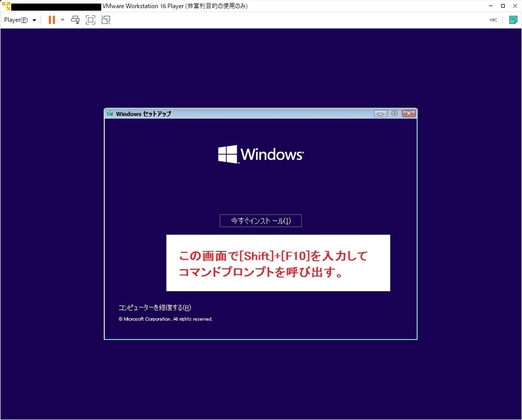
Task: Collapse the toolbar with the double chevron
Action: click(493, 20)
